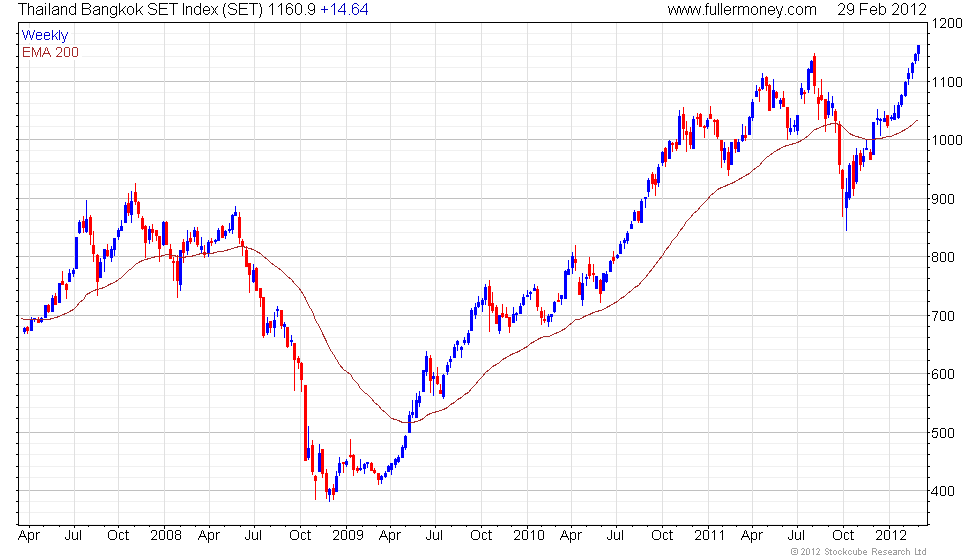Open the www.fullermoney.com text
Image resolution: width=980 pixels, height=560 pixels.
click(x=742, y=9)
